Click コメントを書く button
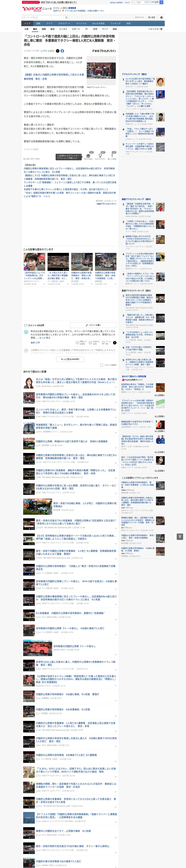186x868 pixels. tap(93, 325)
